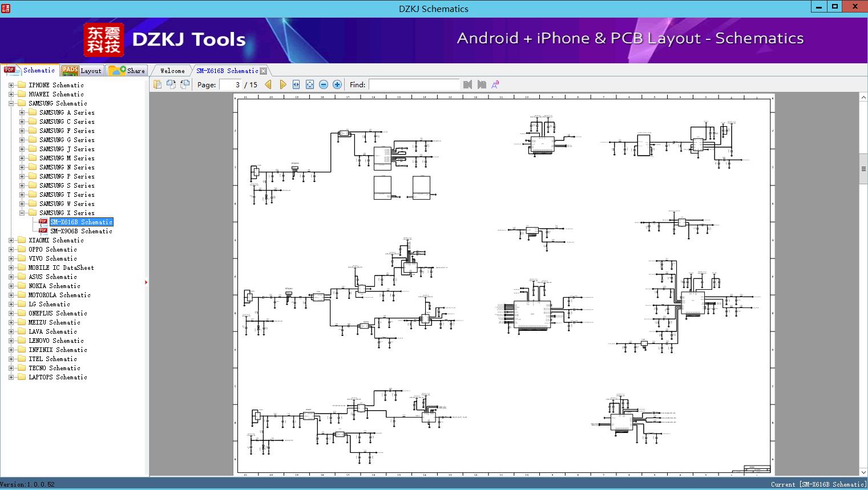The image size is (868, 490).
Task: Click the PDF icon of SM-X616B Schematic
Action: point(43,222)
